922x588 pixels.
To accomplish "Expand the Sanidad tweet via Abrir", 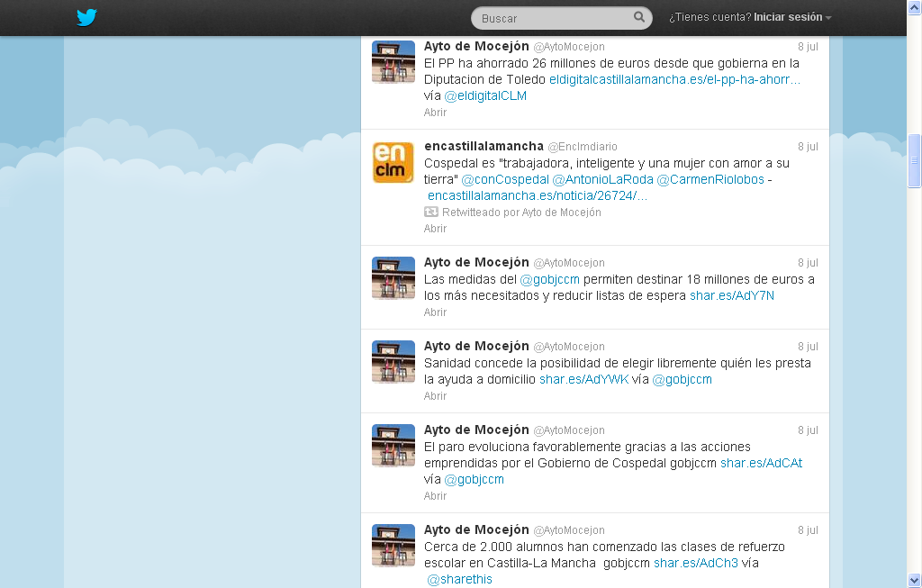I will [x=435, y=396].
